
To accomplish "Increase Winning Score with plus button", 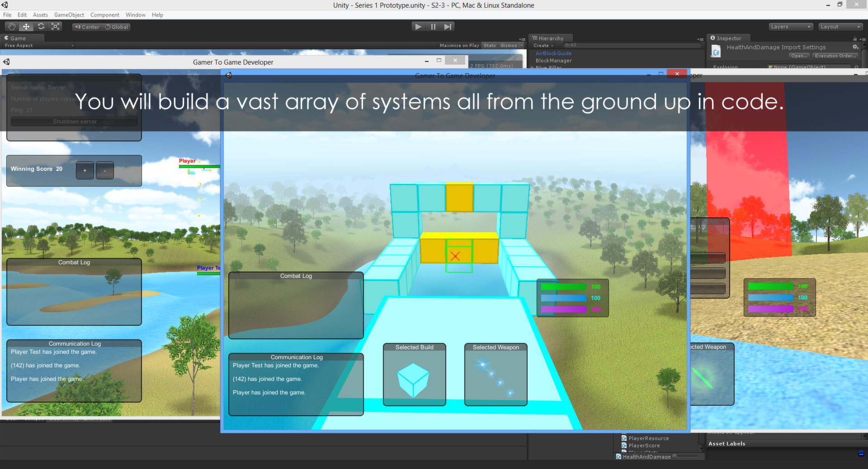I will click(x=85, y=170).
